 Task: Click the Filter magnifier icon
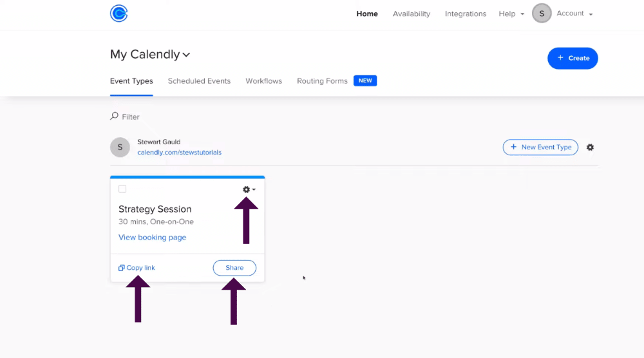tap(114, 116)
